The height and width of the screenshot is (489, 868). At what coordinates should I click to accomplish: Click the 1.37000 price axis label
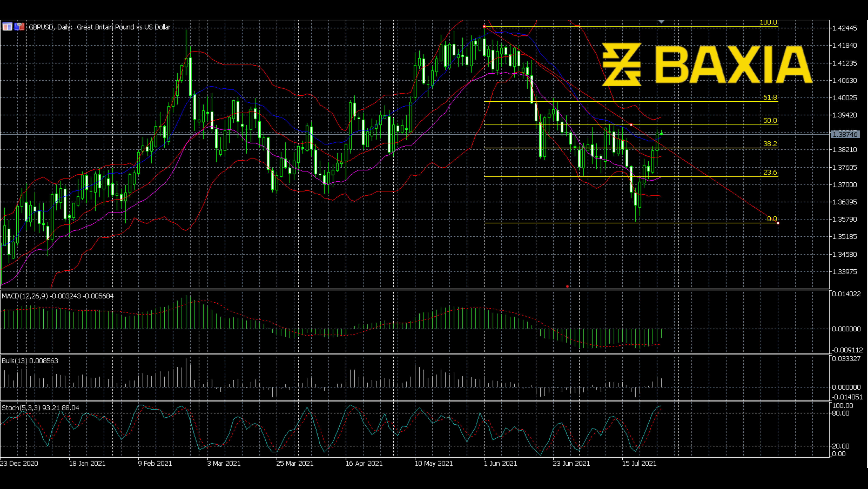[x=844, y=185]
